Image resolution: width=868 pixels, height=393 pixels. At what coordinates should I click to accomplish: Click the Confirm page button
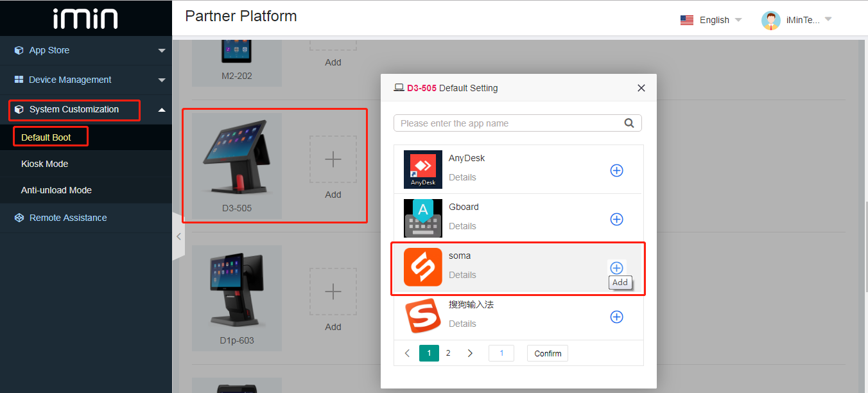[548, 353]
